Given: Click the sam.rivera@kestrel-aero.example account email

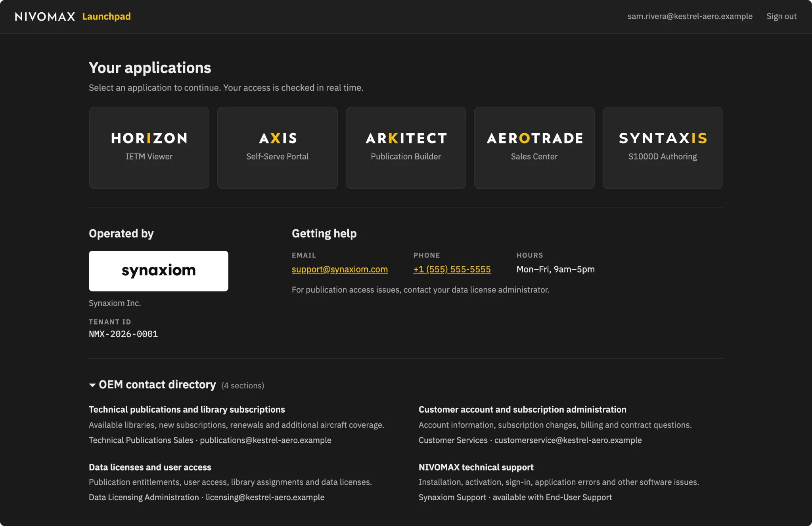Looking at the screenshot, I should (690, 16).
